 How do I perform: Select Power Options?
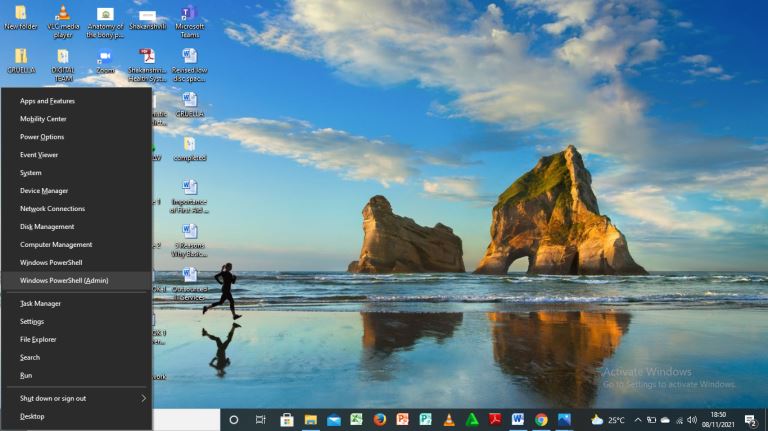coord(76,137)
